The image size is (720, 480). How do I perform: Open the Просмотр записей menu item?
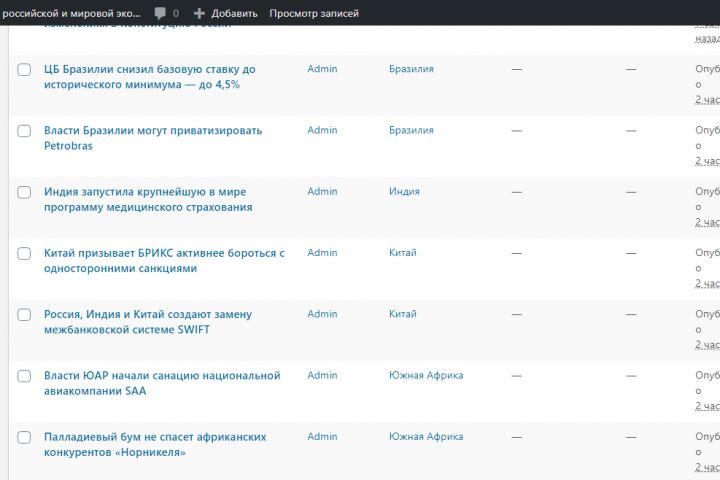[x=314, y=13]
